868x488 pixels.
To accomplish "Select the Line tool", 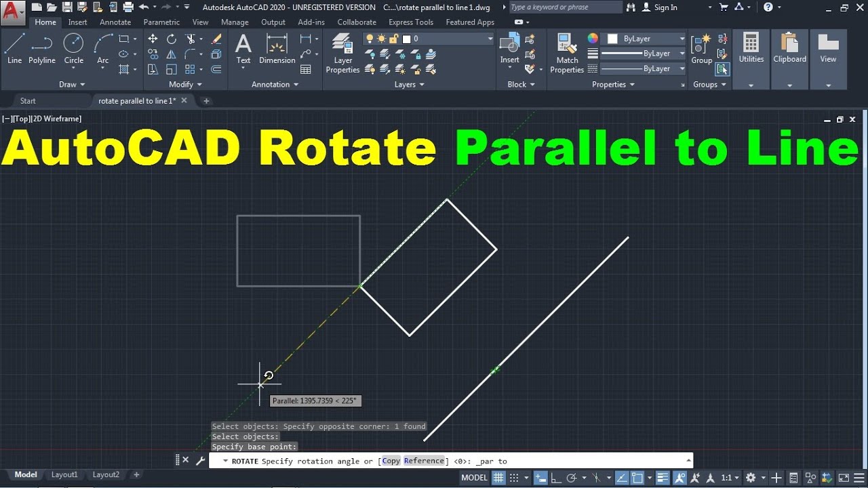I will pos(14,49).
